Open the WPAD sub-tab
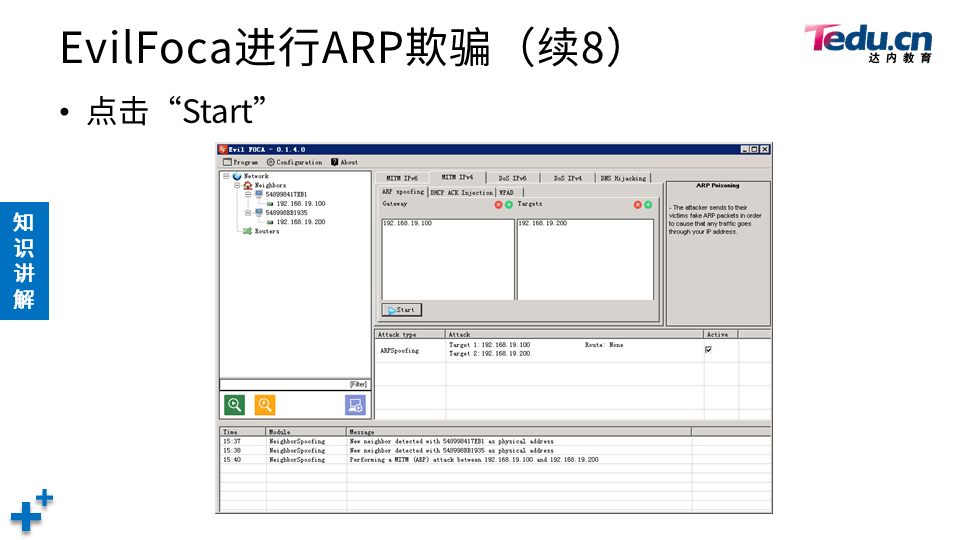The height and width of the screenshot is (540, 960). [506, 193]
